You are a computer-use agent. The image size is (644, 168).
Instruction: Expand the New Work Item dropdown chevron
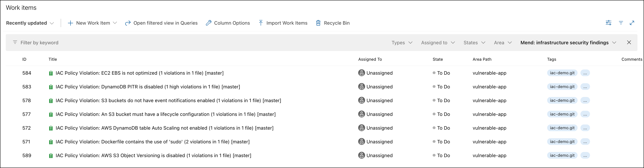(x=115, y=23)
